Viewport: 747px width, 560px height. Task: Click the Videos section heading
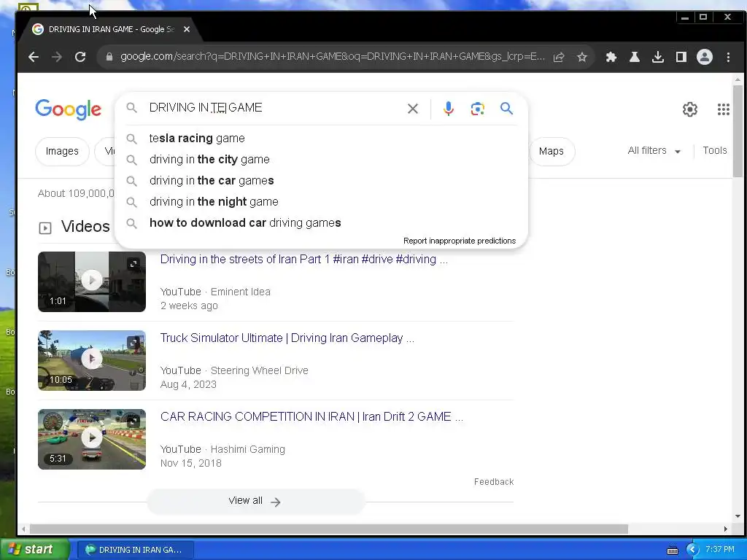click(85, 227)
